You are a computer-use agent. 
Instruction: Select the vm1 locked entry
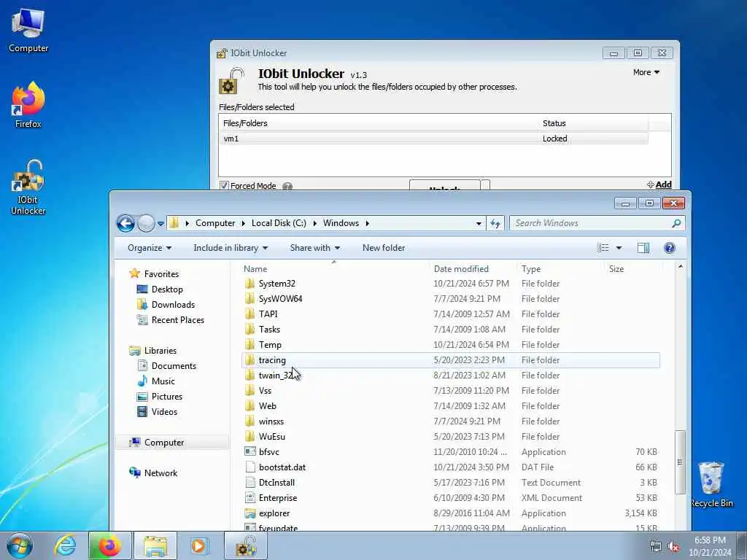click(433, 139)
